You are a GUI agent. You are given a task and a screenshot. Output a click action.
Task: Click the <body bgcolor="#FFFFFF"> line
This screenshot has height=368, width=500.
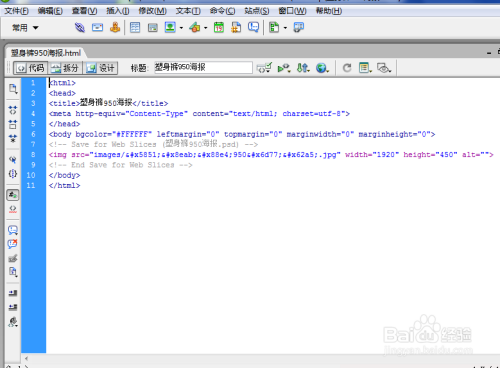242,134
